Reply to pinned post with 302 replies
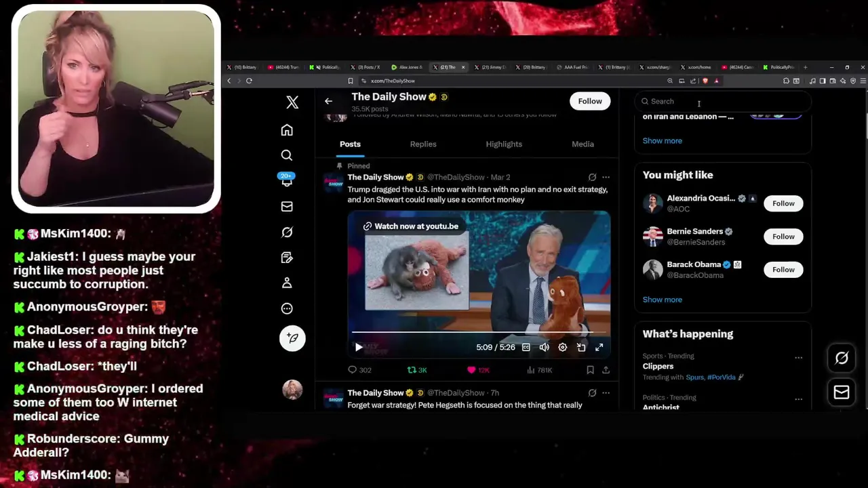 [x=359, y=370]
